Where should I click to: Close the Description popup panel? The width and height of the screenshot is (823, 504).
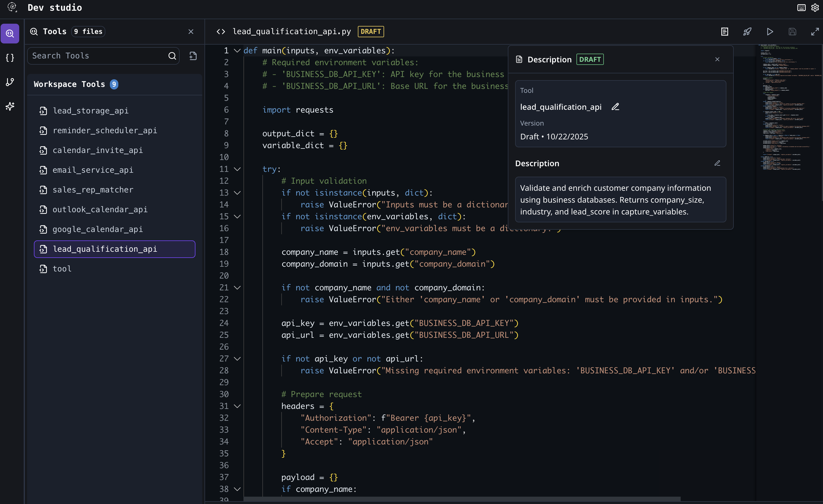[717, 60]
